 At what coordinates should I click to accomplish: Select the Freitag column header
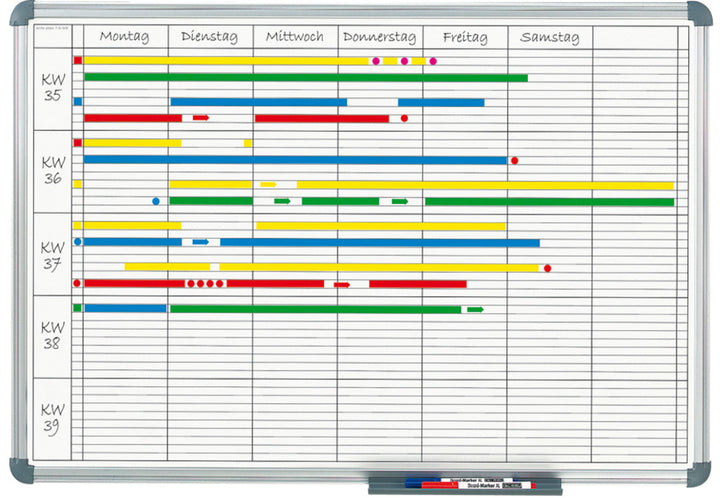click(x=465, y=37)
